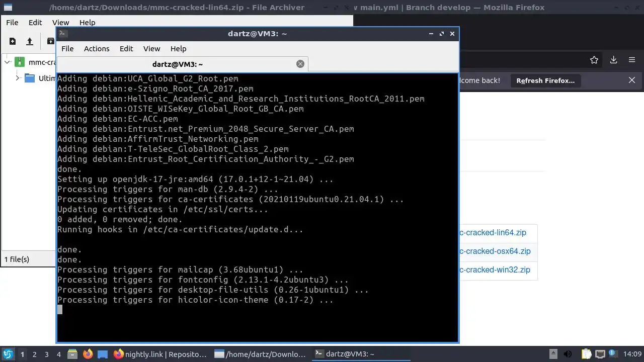The width and height of the screenshot is (644, 362).
Task: Switch to nightly.link Firefox taskbar window
Action: [160, 354]
